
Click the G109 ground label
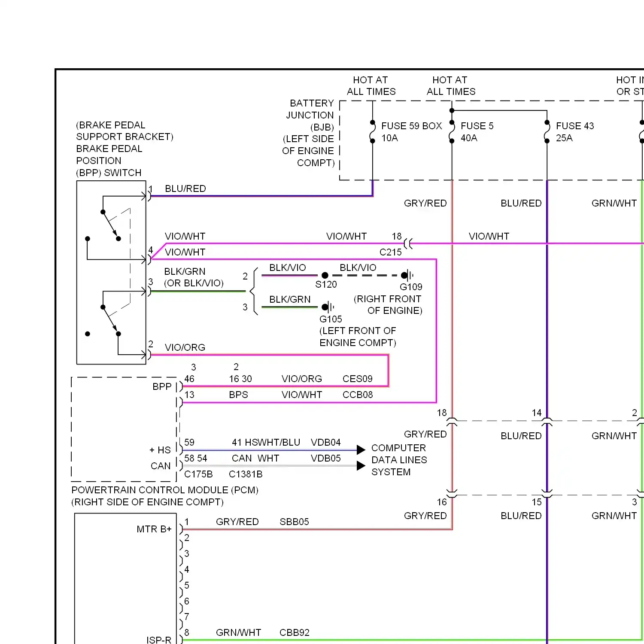[x=411, y=287]
